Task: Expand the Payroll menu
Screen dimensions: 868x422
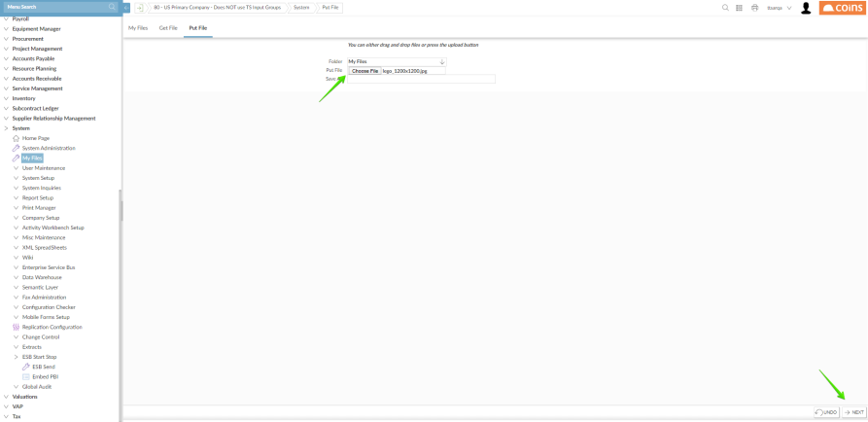Action: [6, 18]
